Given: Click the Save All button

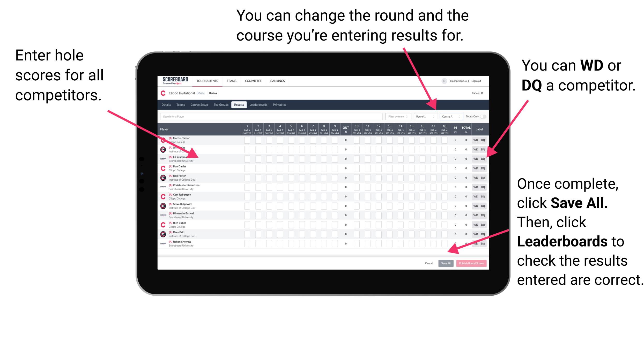Looking at the screenshot, I should 446,263.
